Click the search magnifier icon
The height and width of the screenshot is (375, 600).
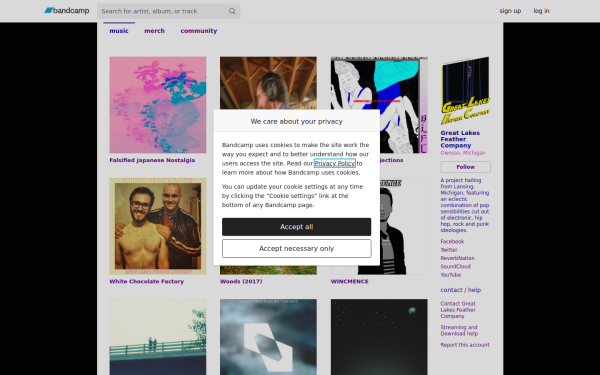click(x=232, y=11)
